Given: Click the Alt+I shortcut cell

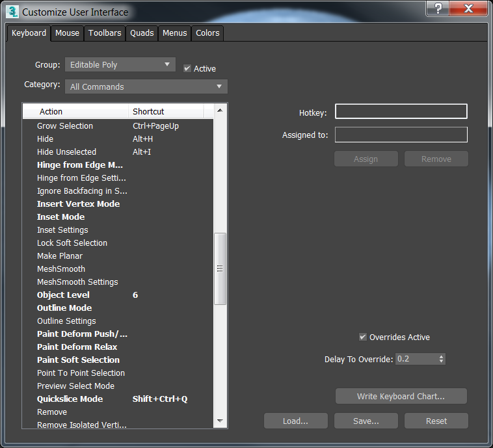Looking at the screenshot, I should 142,152.
